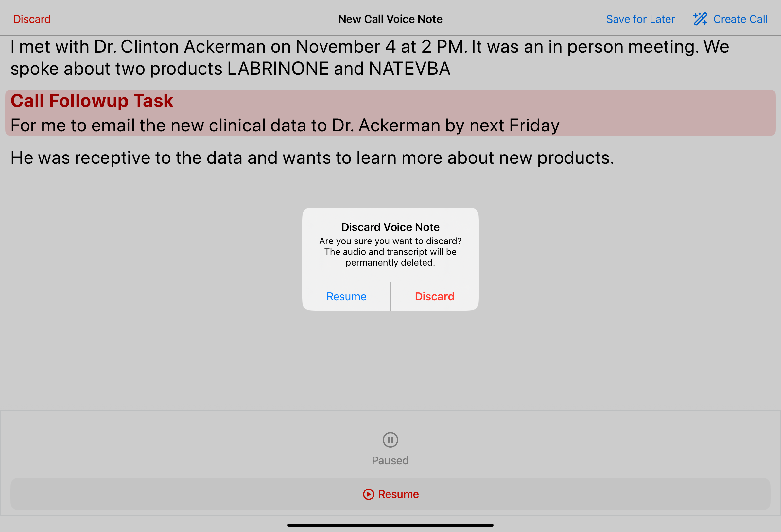Click the Dr. Clinton Ackerman transcript paragraph
Image resolution: width=781 pixels, height=532 pixels.
coord(370,46)
